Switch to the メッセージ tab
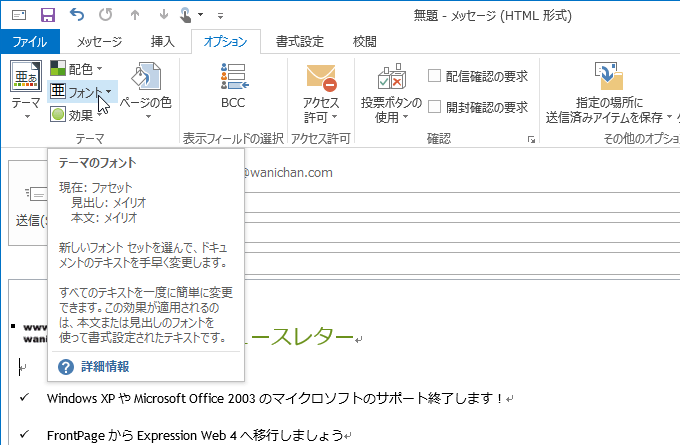Screen dimensions: 680x445 [x=99, y=42]
